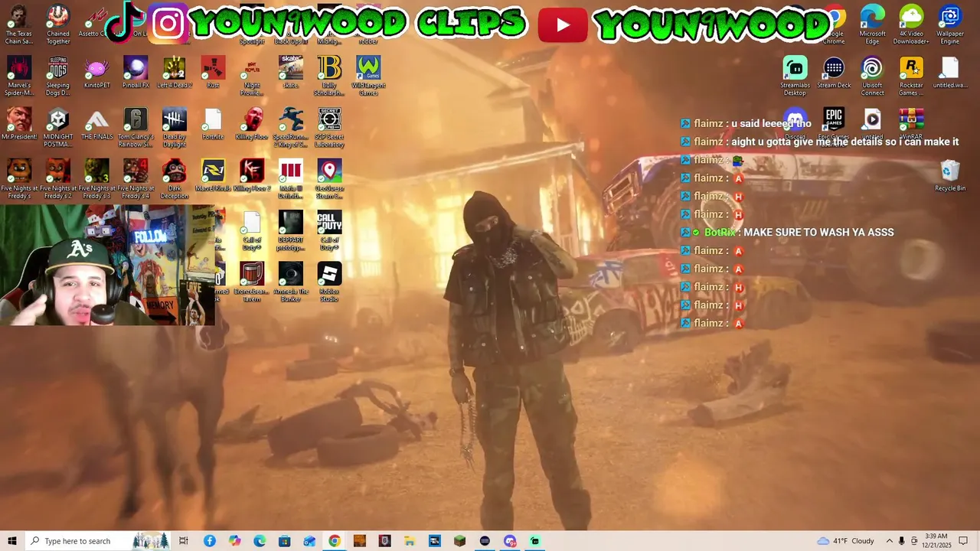Launch the Dark Deception shortcut
This screenshot has height=551, width=980.
pyautogui.click(x=175, y=180)
